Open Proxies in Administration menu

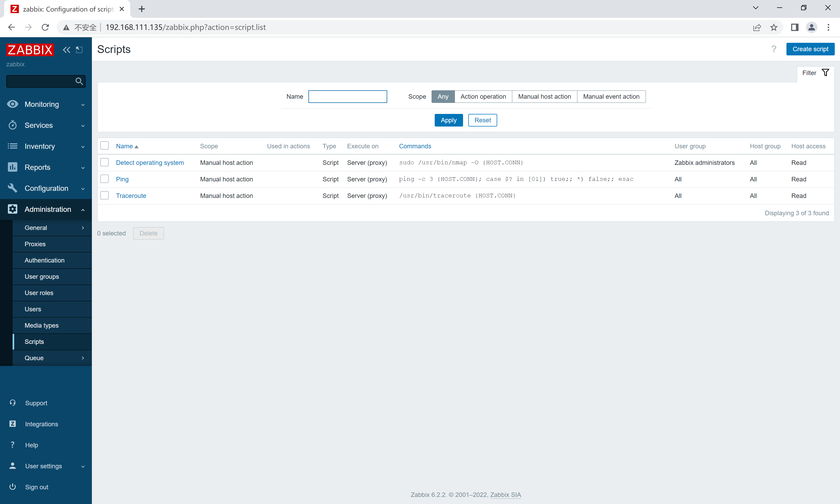[52, 244]
